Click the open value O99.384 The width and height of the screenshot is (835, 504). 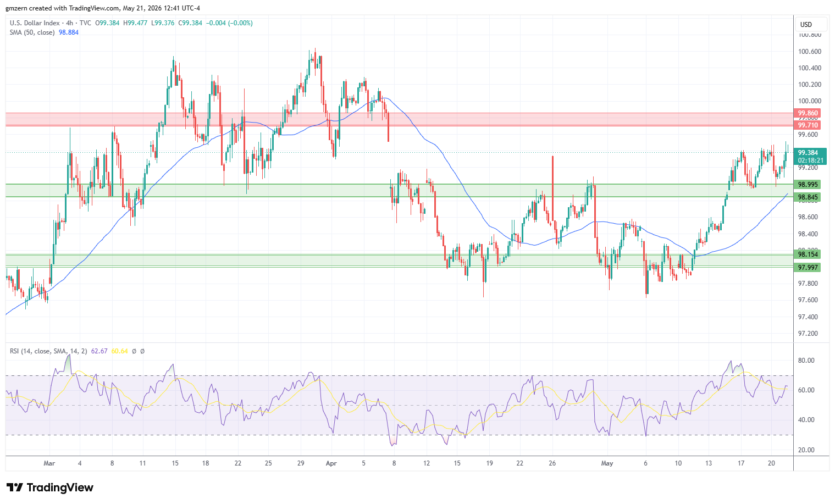coord(107,23)
